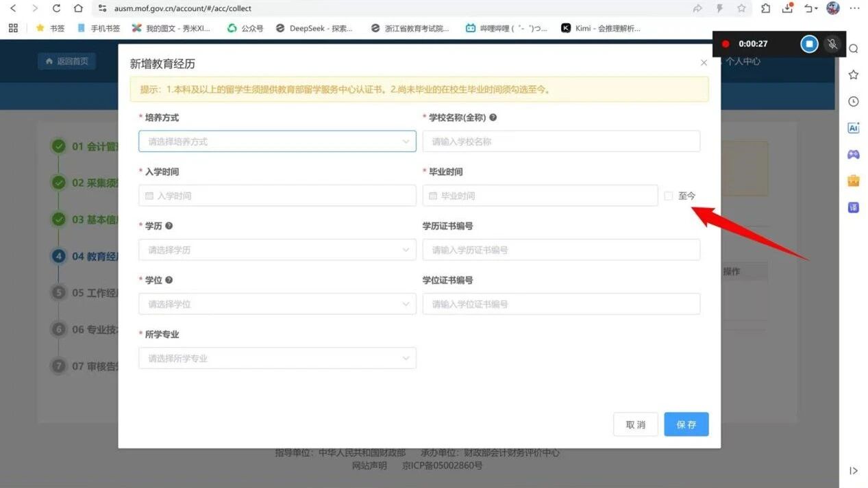
Task: Reload the page with the refresh icon
Action: coord(56,8)
